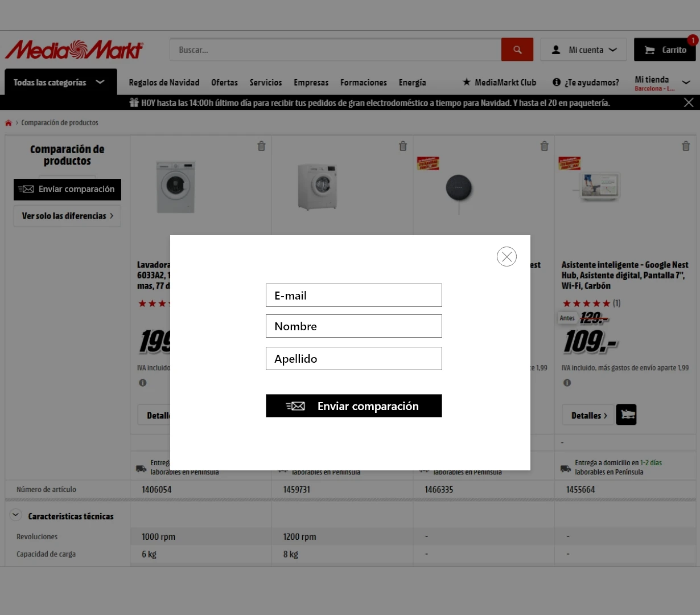Click the 6 kg capacity value

(149, 554)
